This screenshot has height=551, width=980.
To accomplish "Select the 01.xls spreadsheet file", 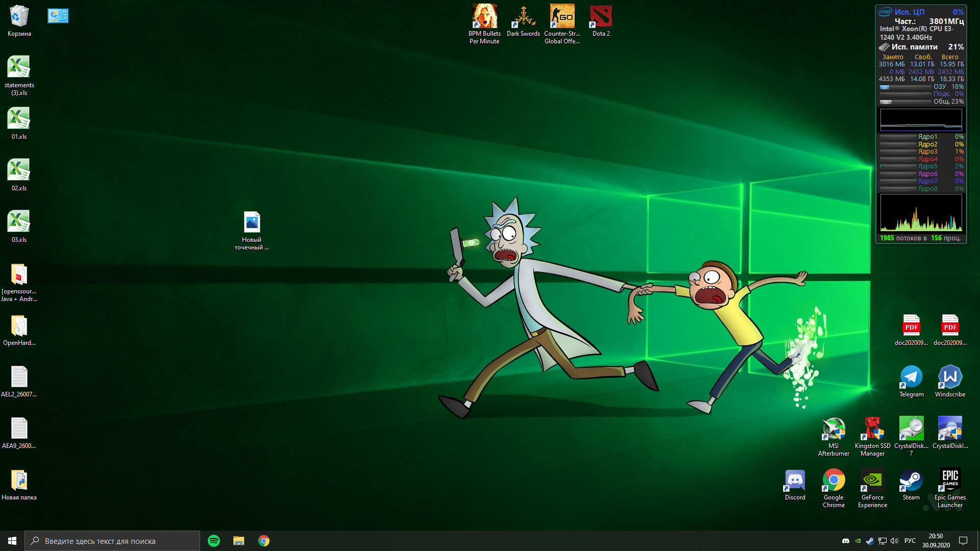I will pos(19,123).
